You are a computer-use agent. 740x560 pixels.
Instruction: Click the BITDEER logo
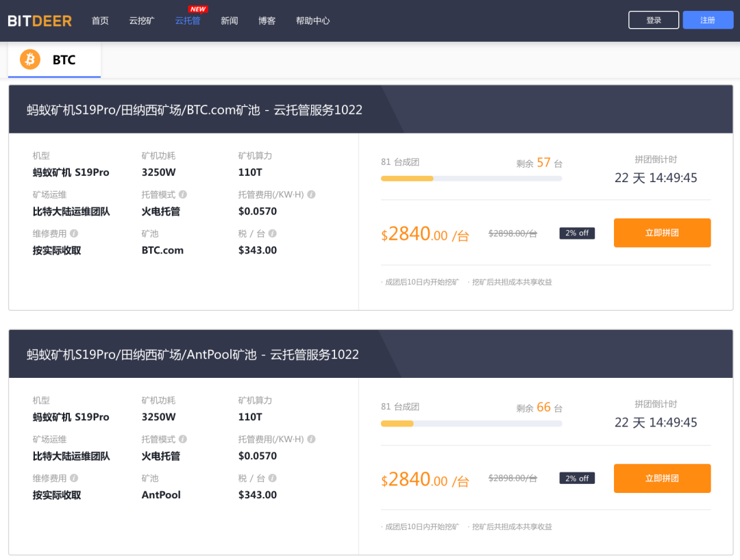40,21
